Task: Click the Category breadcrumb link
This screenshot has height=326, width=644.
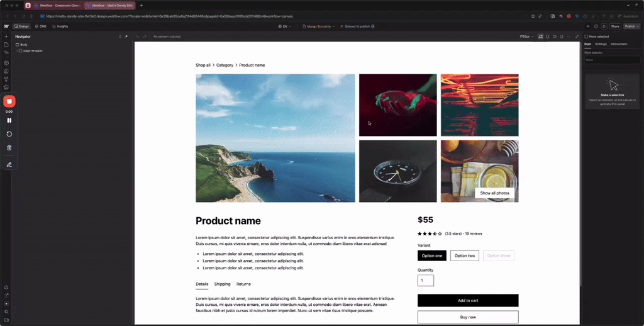Action: 225,65
